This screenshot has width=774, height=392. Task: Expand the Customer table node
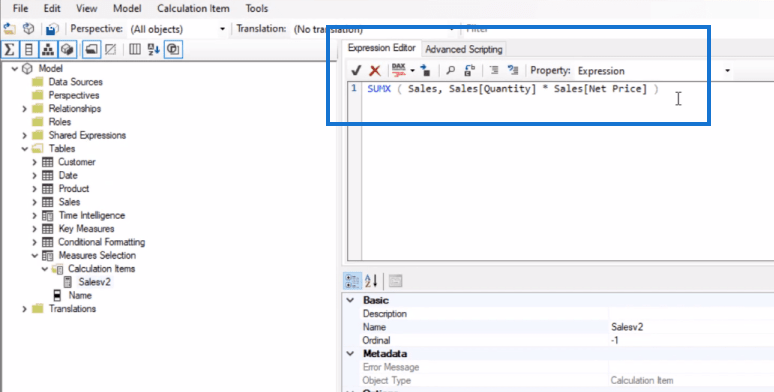34,162
